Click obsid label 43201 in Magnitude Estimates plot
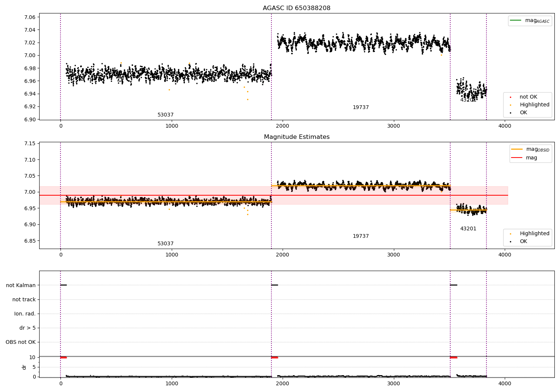Screen dimensions: 560x392 [468, 229]
